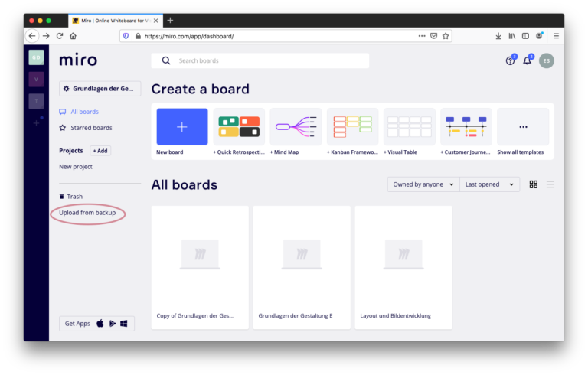This screenshot has height=375, width=588.
Task: Choose Customer Journey template
Action: 466,127
